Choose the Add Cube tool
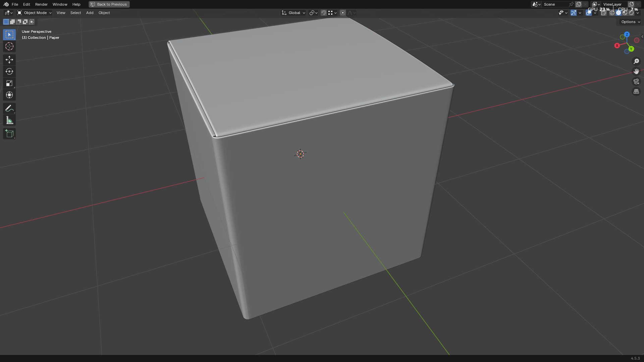This screenshot has height=362, width=644. click(9, 134)
